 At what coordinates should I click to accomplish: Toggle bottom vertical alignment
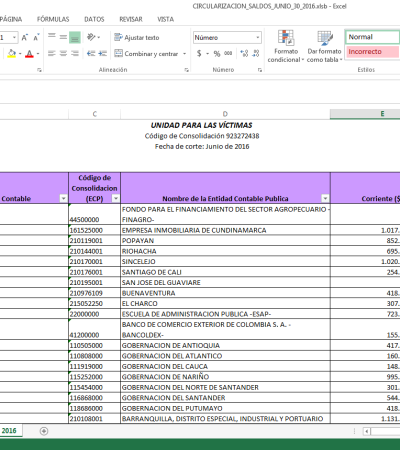click(x=75, y=37)
